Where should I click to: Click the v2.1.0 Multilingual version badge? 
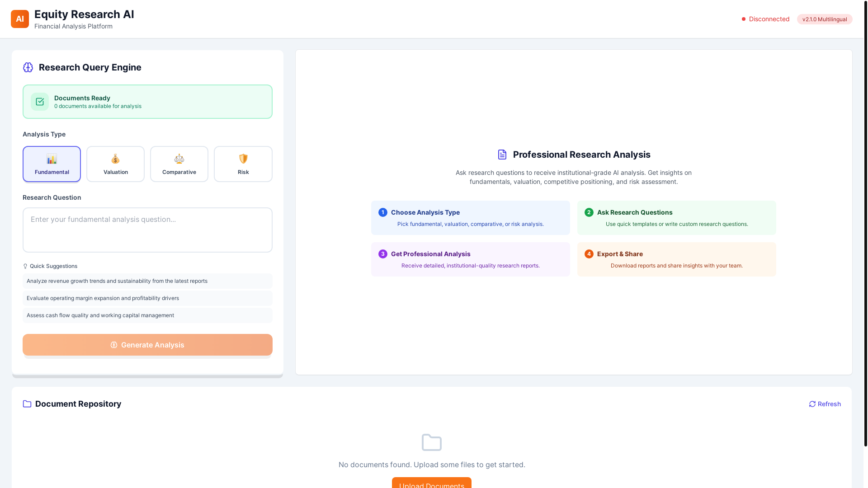(825, 19)
